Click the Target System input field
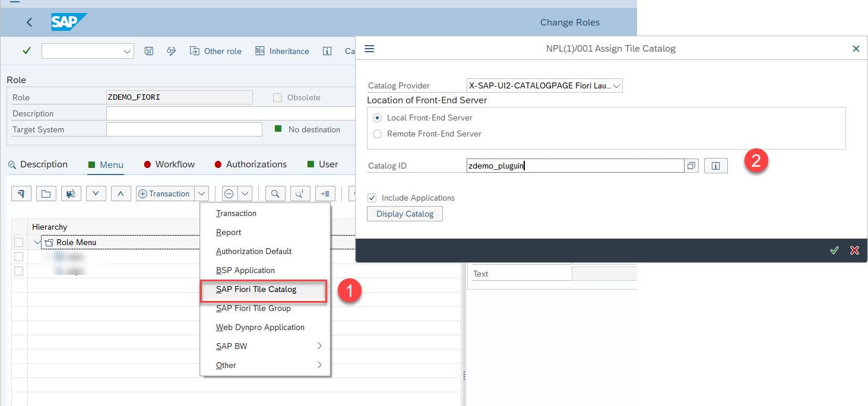 pyautogui.click(x=184, y=129)
